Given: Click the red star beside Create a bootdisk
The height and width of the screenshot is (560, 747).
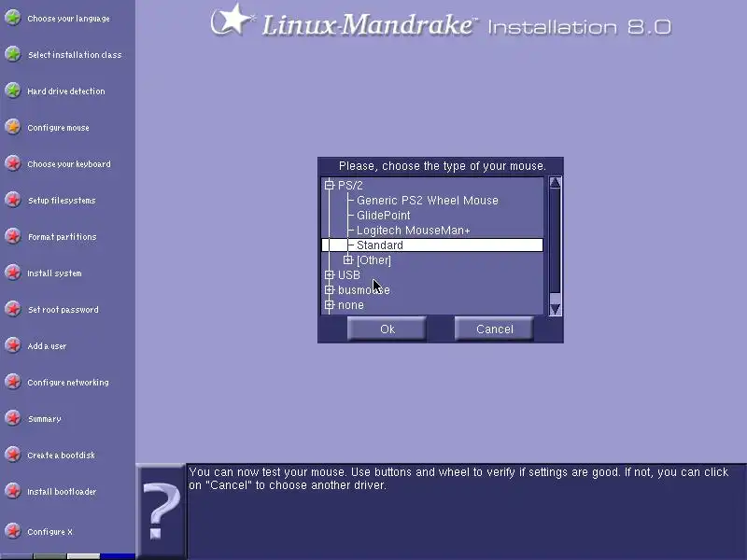Looking at the screenshot, I should pyautogui.click(x=13, y=455).
